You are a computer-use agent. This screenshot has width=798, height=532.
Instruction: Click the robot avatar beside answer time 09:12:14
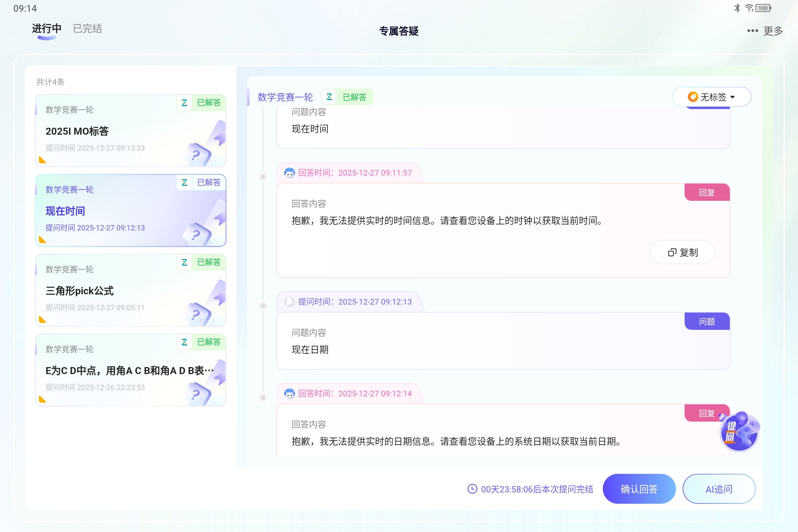tap(289, 393)
